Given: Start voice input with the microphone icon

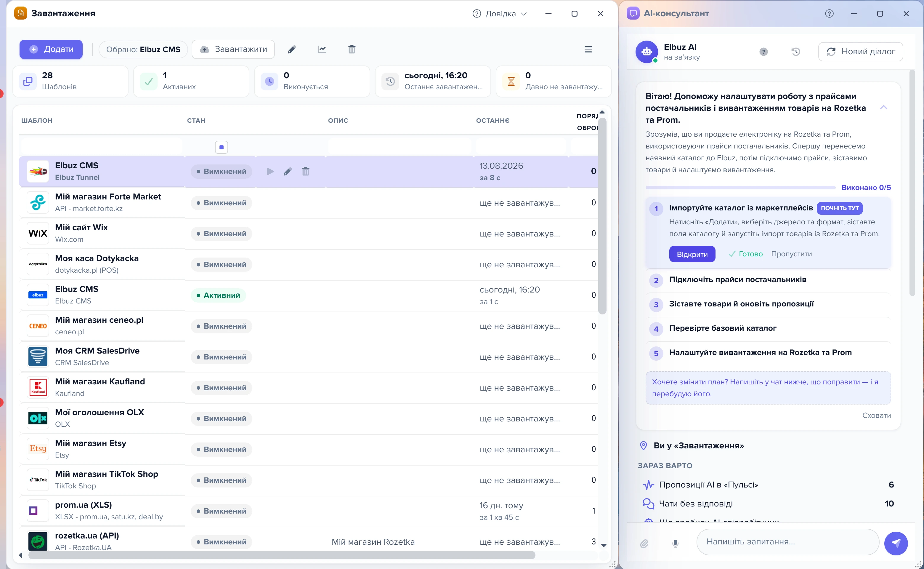Looking at the screenshot, I should tap(676, 544).
